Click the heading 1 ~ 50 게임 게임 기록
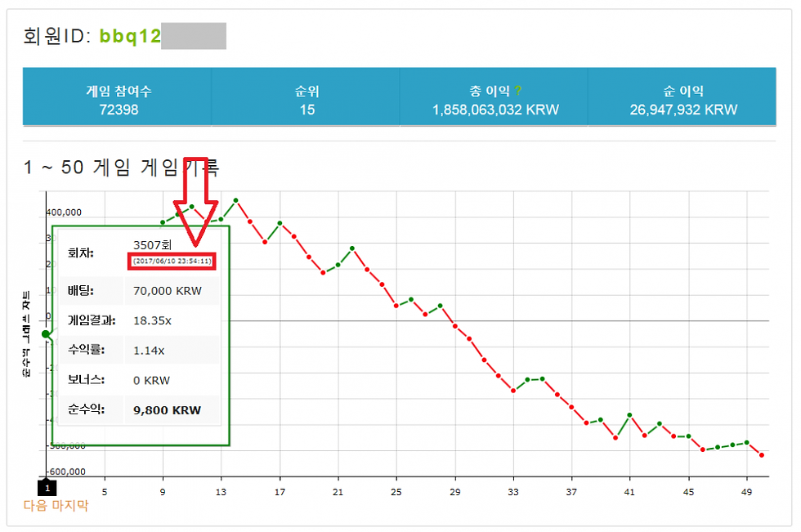The height and width of the screenshot is (532, 801). [121, 168]
